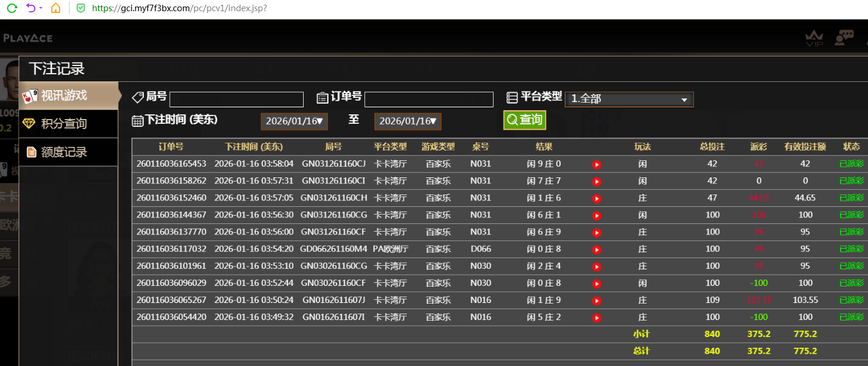
Task: Click the PlayAce logo
Action: [x=27, y=37]
